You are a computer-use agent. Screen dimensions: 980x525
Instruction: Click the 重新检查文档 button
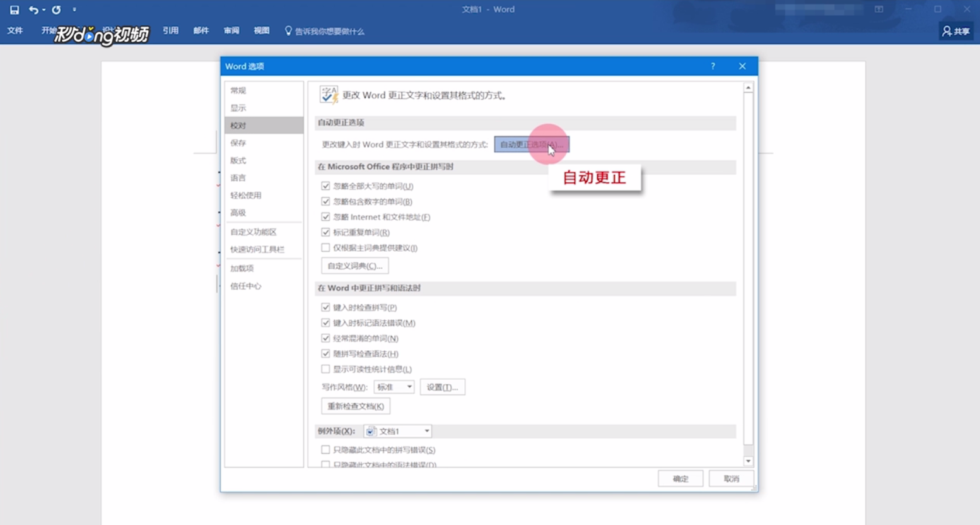click(355, 406)
